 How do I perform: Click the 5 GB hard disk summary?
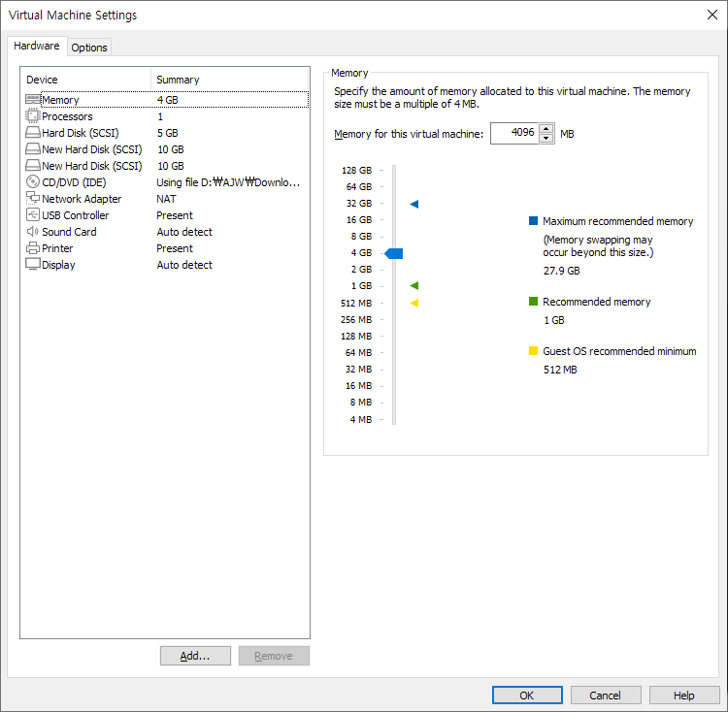(168, 133)
